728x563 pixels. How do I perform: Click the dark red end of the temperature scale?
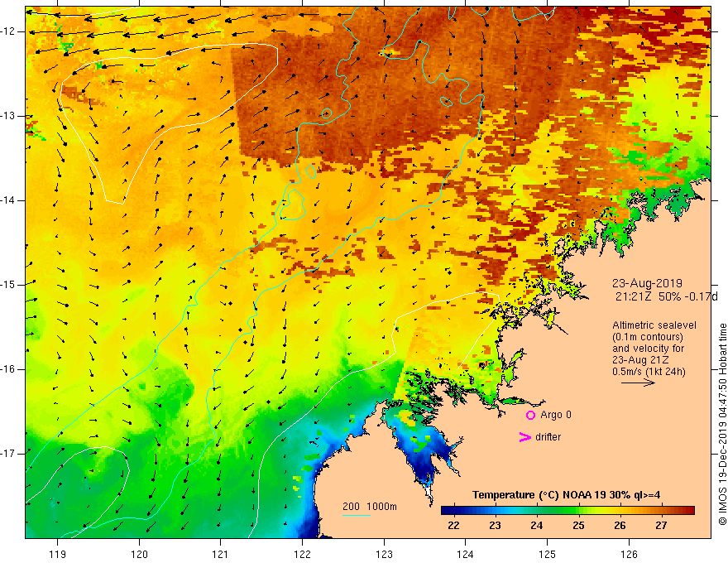click(x=689, y=510)
